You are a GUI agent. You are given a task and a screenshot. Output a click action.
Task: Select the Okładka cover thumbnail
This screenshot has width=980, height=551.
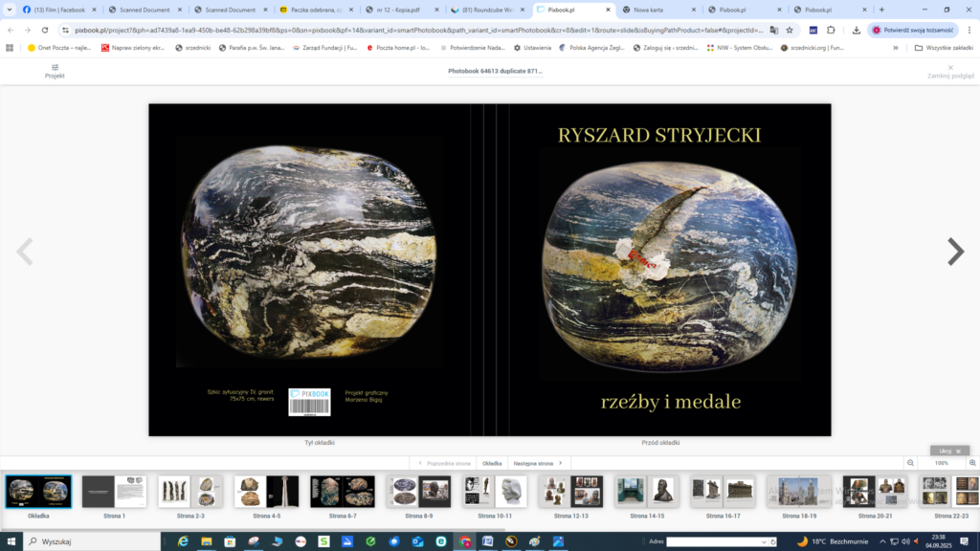pos(38,492)
